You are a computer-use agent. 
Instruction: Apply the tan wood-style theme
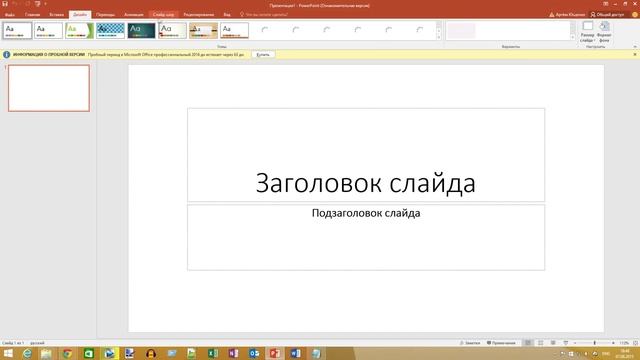click(204, 31)
